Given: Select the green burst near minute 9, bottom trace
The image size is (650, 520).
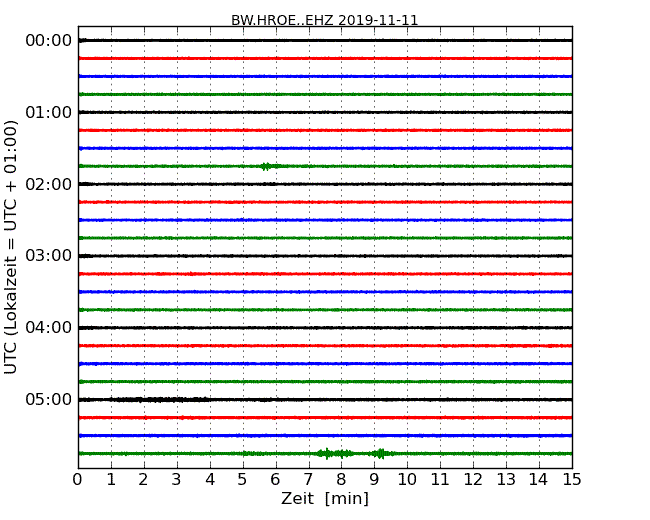Looking at the screenshot, I should [381, 453].
